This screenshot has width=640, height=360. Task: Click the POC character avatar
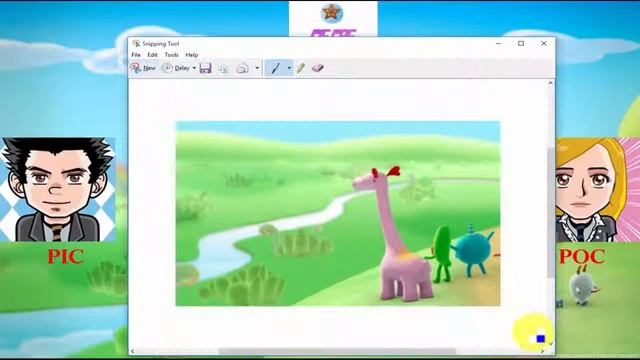(x=598, y=190)
